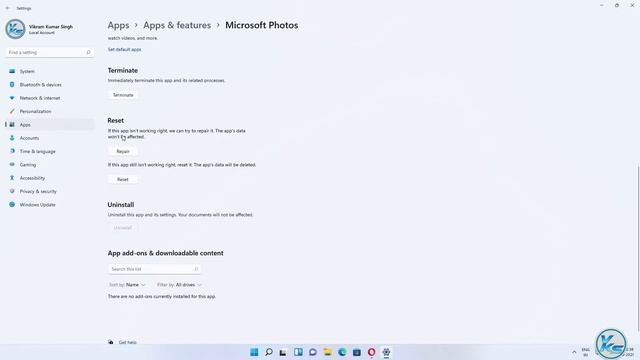Click the Time & language icon

[x=12, y=151]
